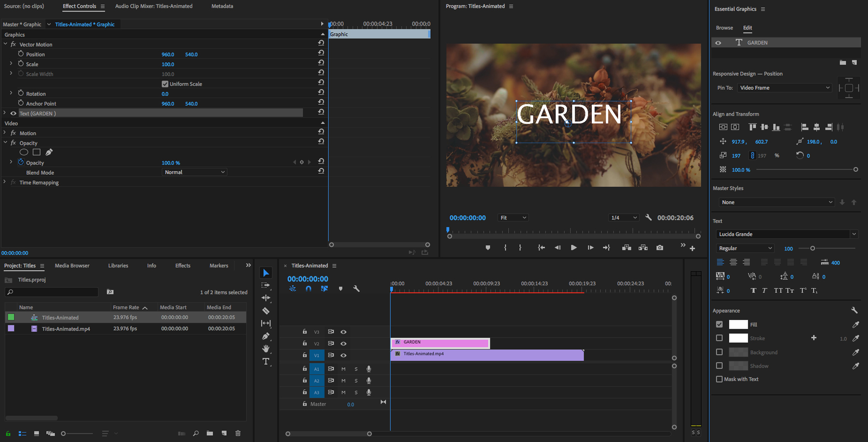Viewport: 868px width, 442px height.
Task: Select the Hand tool in the toolbar
Action: point(266,349)
